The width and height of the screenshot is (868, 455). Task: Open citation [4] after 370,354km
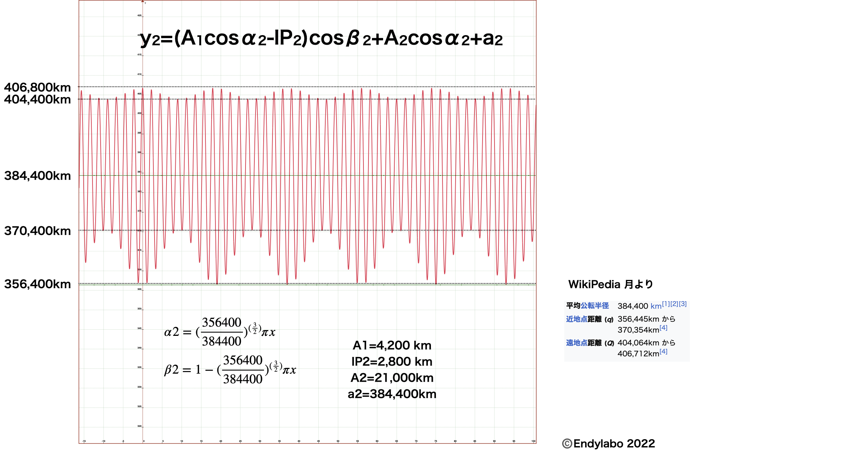(x=663, y=328)
